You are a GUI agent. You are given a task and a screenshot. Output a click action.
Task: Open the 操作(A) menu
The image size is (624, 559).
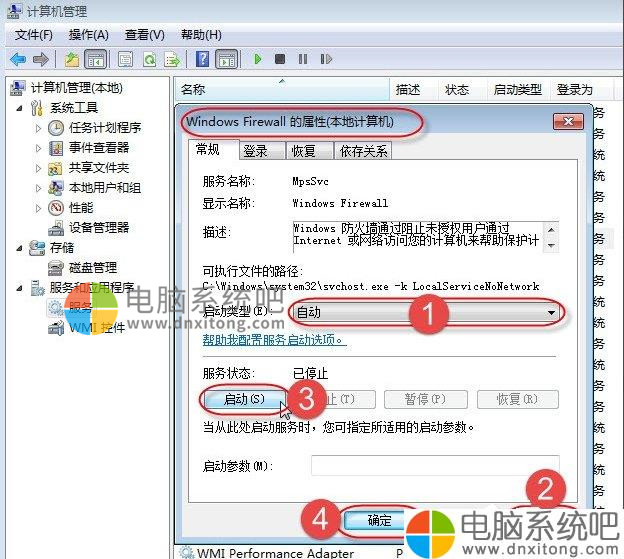(88, 35)
